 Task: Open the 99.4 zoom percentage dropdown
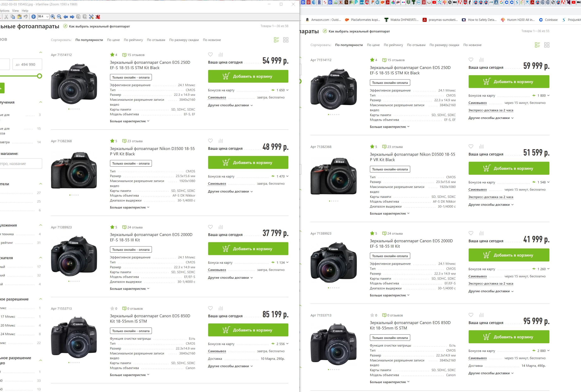[x=47, y=17]
